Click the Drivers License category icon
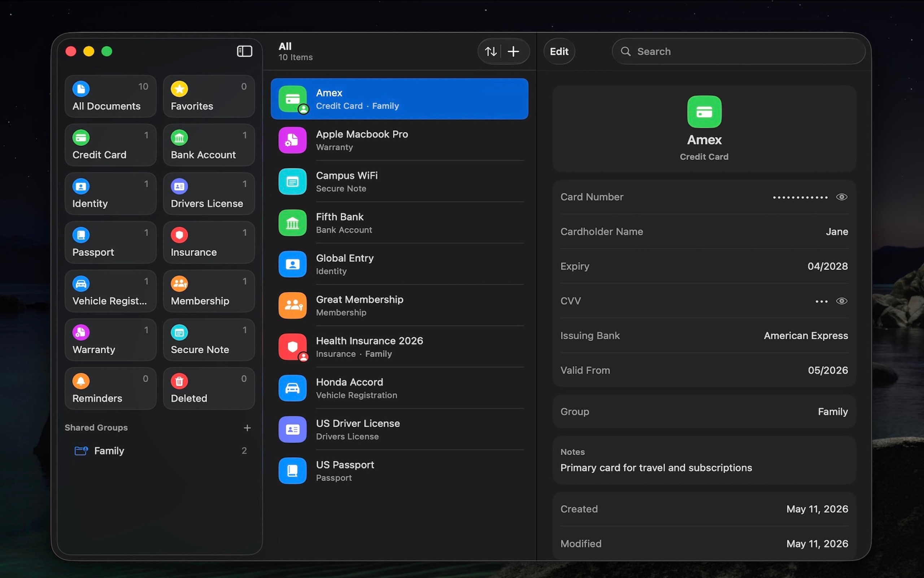Image resolution: width=924 pixels, height=578 pixels. [179, 186]
